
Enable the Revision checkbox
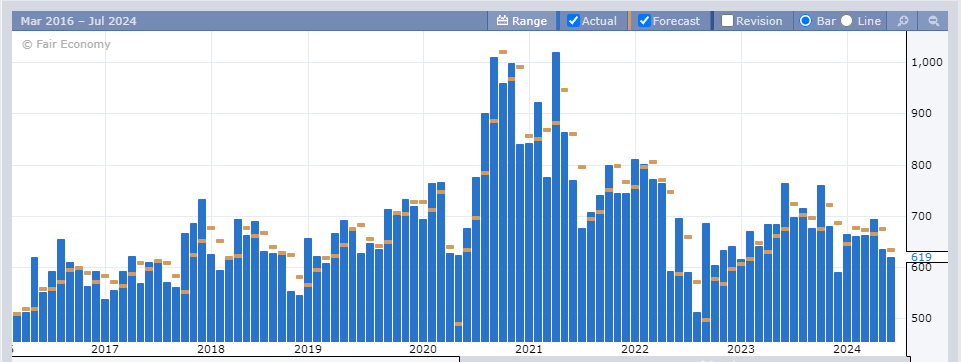tap(727, 21)
